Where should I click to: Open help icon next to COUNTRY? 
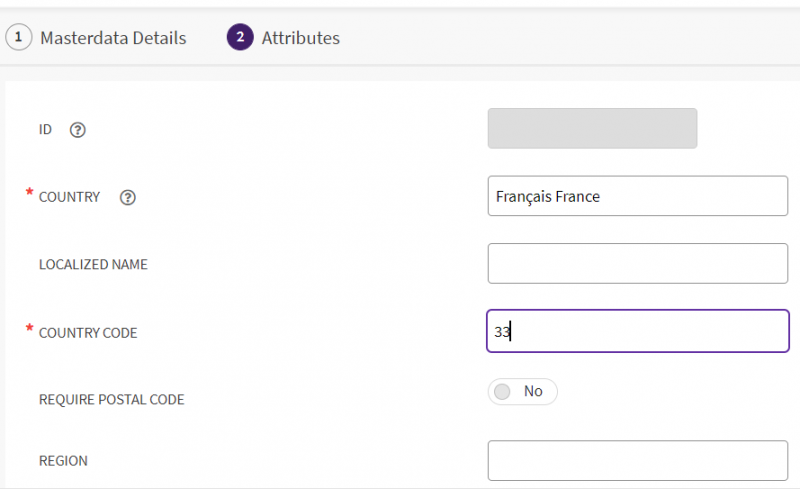pos(127,197)
